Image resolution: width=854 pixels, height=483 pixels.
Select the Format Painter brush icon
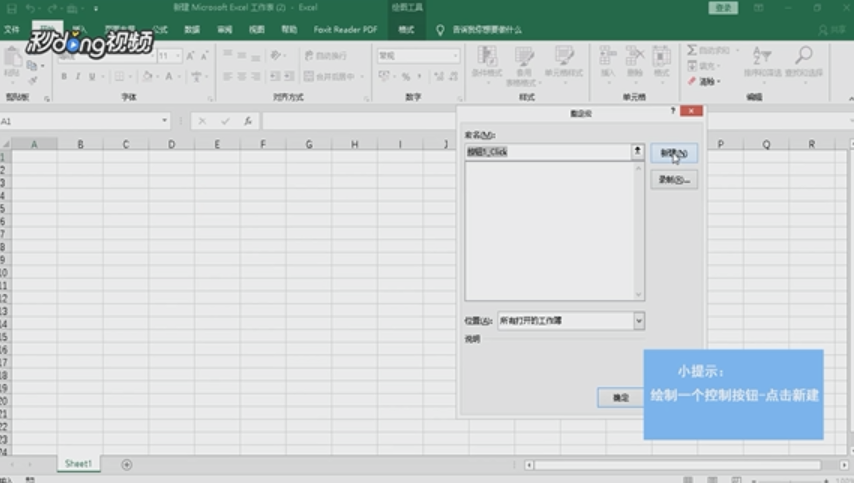[32, 80]
